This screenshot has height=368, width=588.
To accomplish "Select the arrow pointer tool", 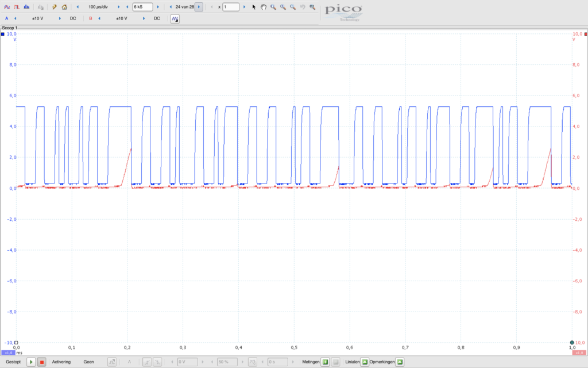I will tap(254, 7).
